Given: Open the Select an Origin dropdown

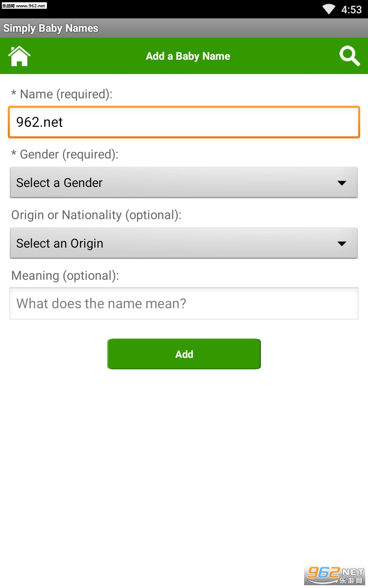Looking at the screenshot, I should pyautogui.click(x=175, y=243).
